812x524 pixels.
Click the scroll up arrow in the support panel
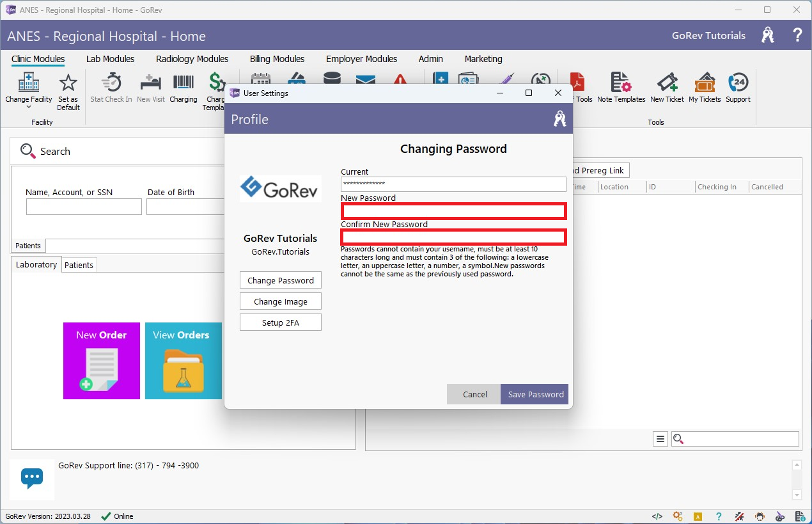pos(797,466)
